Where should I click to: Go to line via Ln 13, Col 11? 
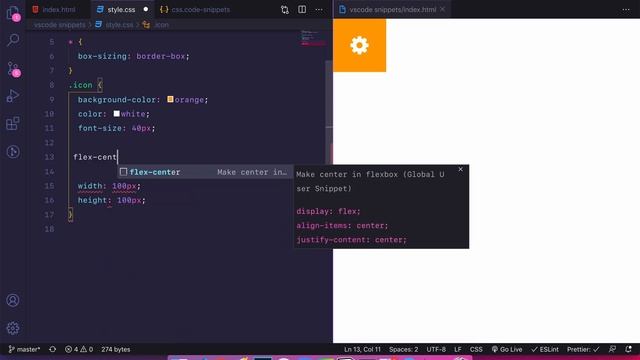coord(362,349)
